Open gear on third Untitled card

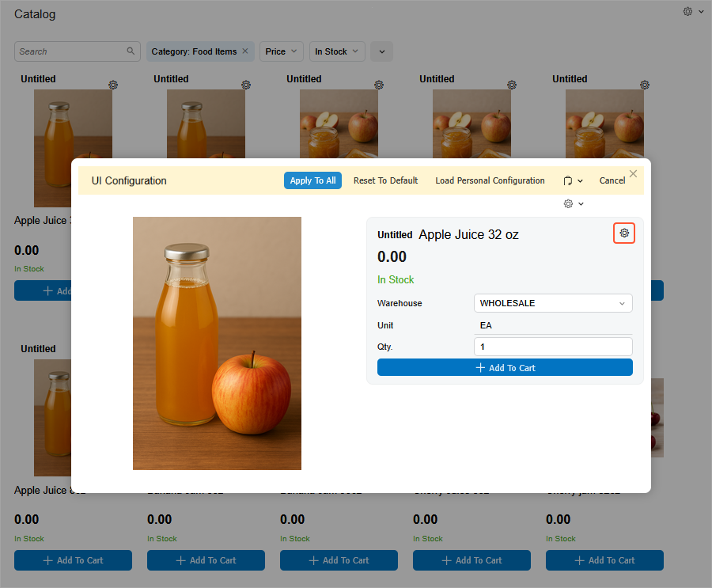point(379,85)
